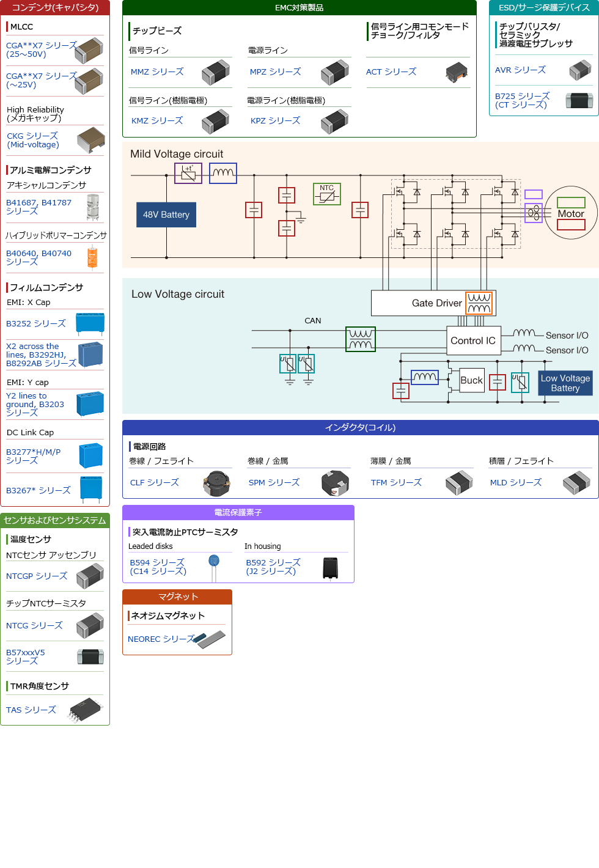Open the SPM series inductor link
Image resolution: width=599 pixels, height=868 pixels.
coord(274,483)
